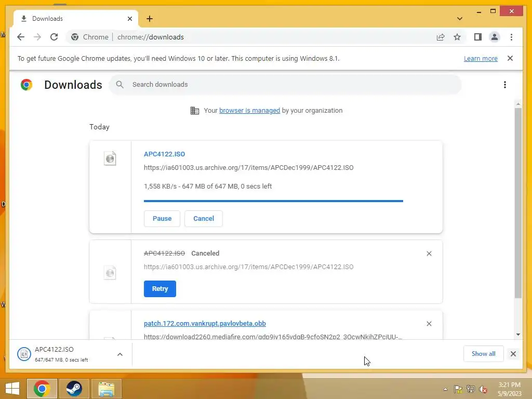Pause the APC4122.ISO download
Viewport: 532px width, 399px height.
pyautogui.click(x=162, y=219)
